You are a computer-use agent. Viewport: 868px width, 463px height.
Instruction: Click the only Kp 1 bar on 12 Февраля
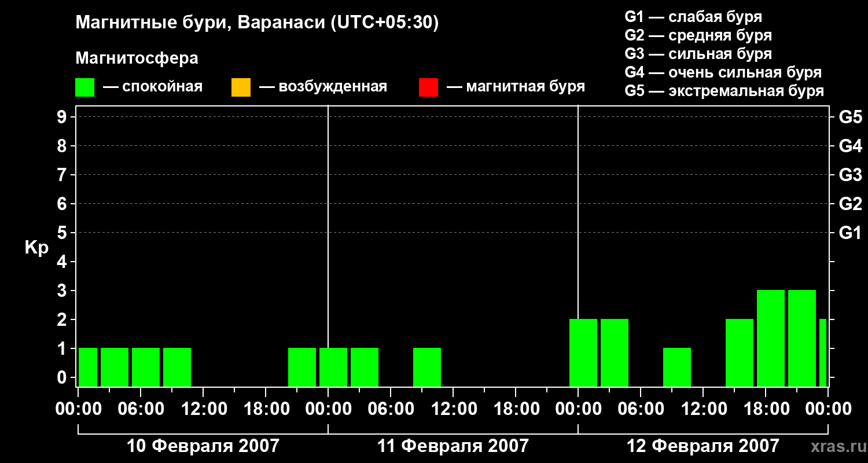tap(677, 367)
